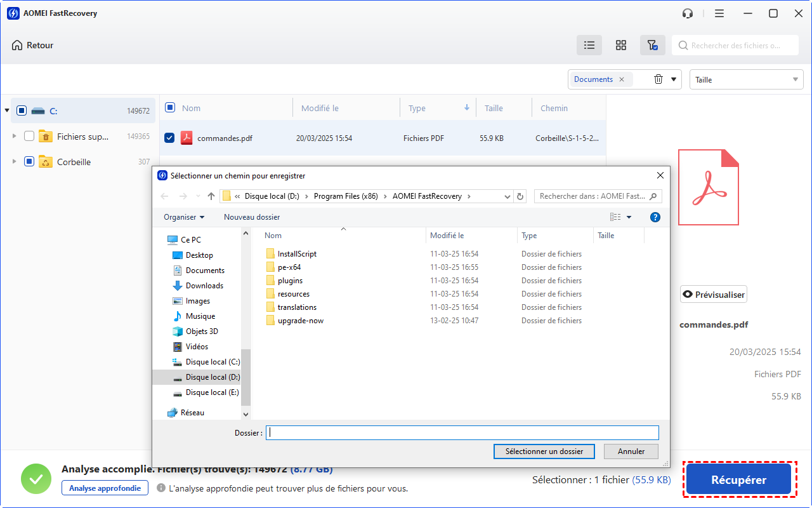Toggle the select-all checkbox in header
Viewport: 812px width, 508px height.
pyautogui.click(x=169, y=108)
